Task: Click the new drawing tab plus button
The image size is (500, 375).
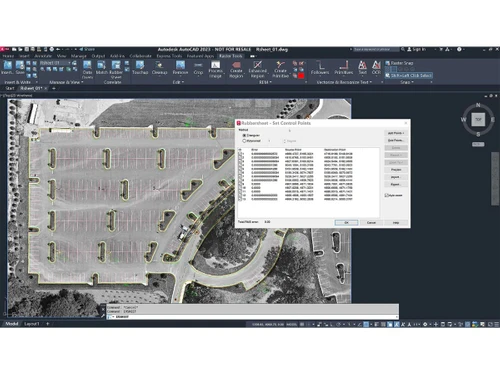Action: tap(54, 88)
